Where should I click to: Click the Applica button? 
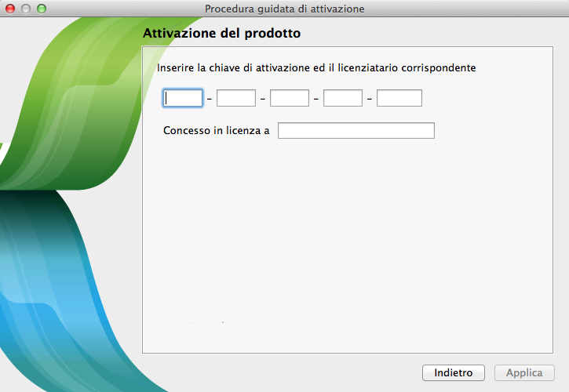click(x=524, y=373)
